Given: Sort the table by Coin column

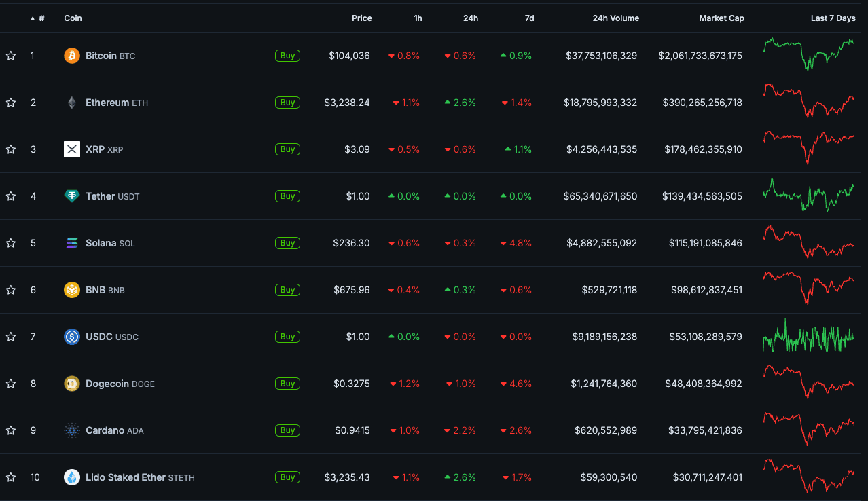Looking at the screenshot, I should (73, 18).
